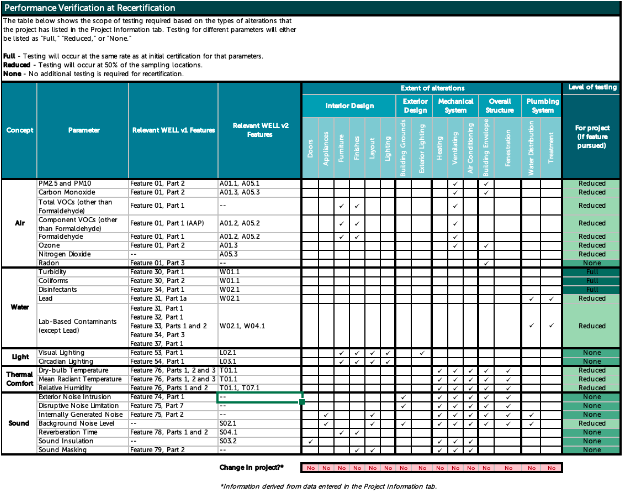Click the Reduced level for Background Noise Level
Viewport: 627px width, 497px height.
[592, 423]
